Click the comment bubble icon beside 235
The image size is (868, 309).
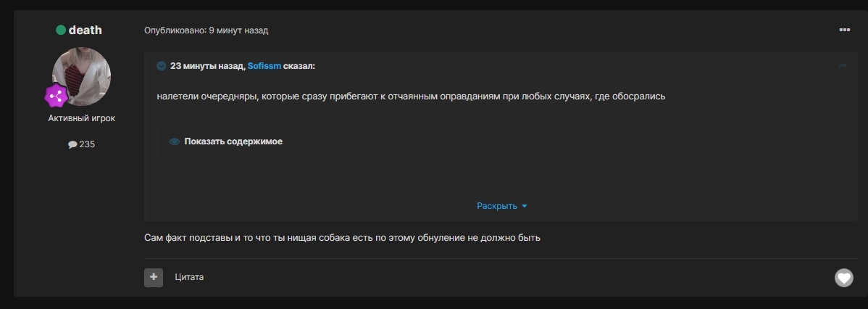pos(72,144)
